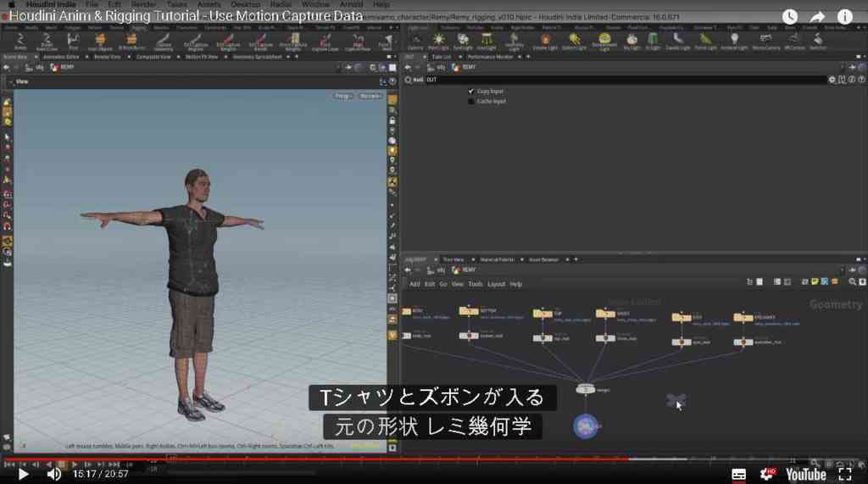Play the YouTube video
Image resolution: width=868 pixels, height=484 pixels.
click(x=23, y=474)
